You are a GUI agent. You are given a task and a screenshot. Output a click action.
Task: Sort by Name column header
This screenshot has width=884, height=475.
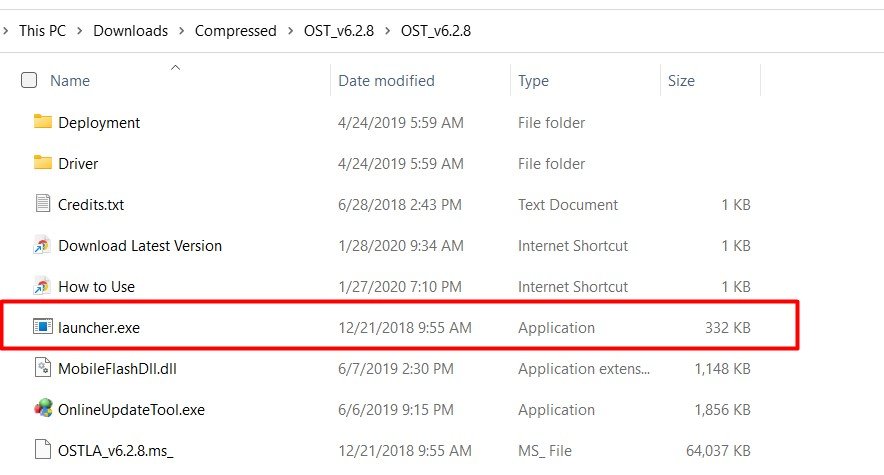point(70,81)
